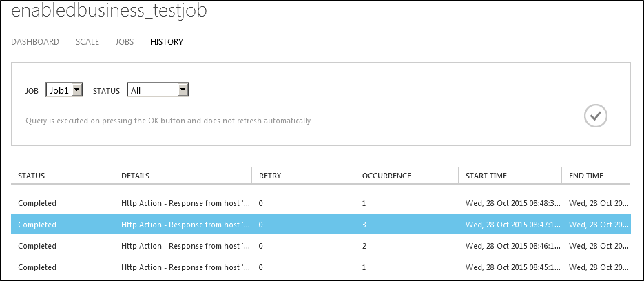Viewport: 644px width, 281px height.
Task: Open the SCALE tab
Action: click(x=87, y=42)
